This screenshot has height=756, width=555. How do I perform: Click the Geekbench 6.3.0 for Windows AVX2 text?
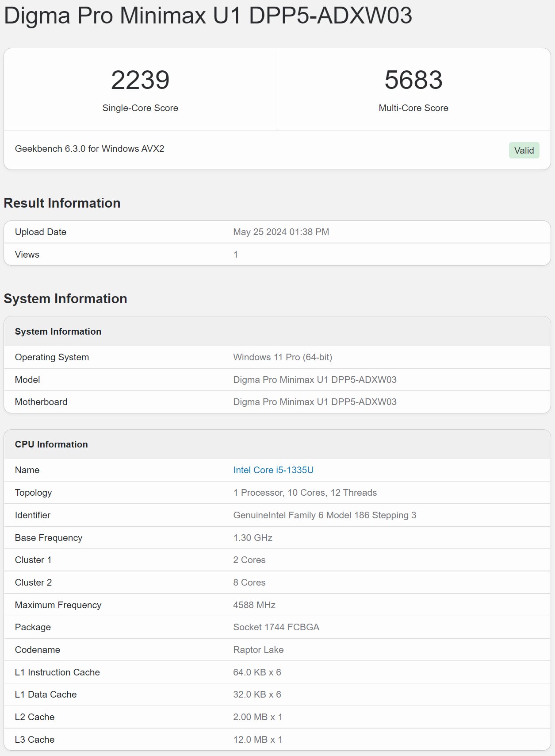[90, 149]
